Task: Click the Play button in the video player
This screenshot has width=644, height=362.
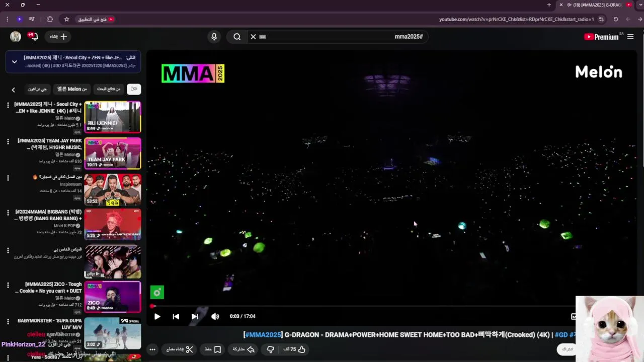Action: tap(157, 316)
